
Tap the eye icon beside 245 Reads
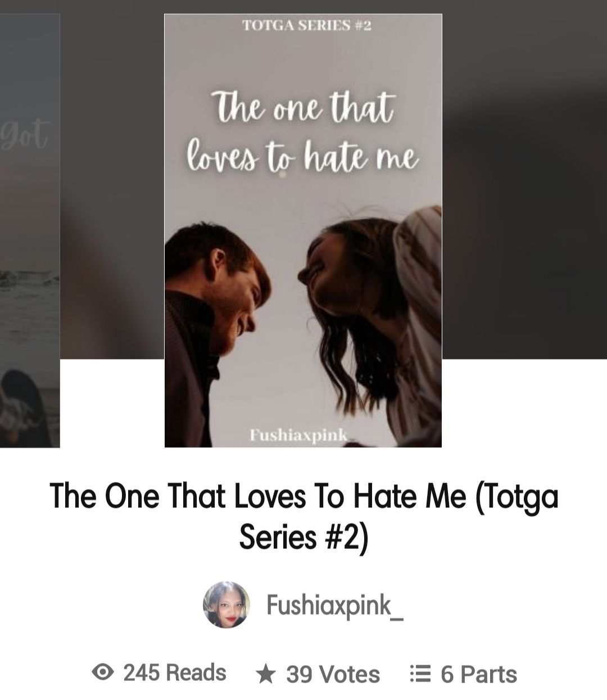pyautogui.click(x=102, y=672)
